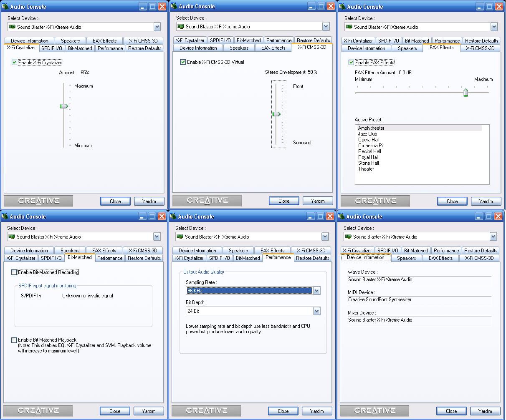506x420 pixels.
Task: Select X-Fi CMSS-3D tab in the Bit-Matched window
Action: tap(143, 251)
